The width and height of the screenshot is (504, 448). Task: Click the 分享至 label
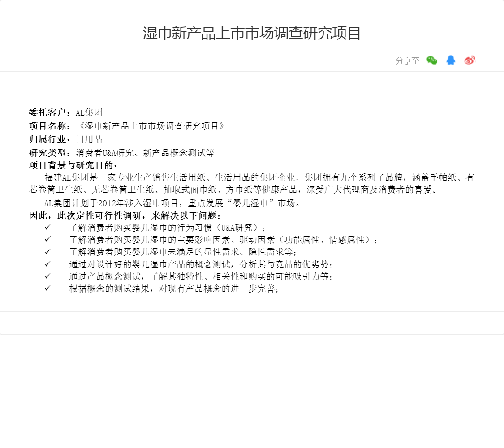point(407,61)
